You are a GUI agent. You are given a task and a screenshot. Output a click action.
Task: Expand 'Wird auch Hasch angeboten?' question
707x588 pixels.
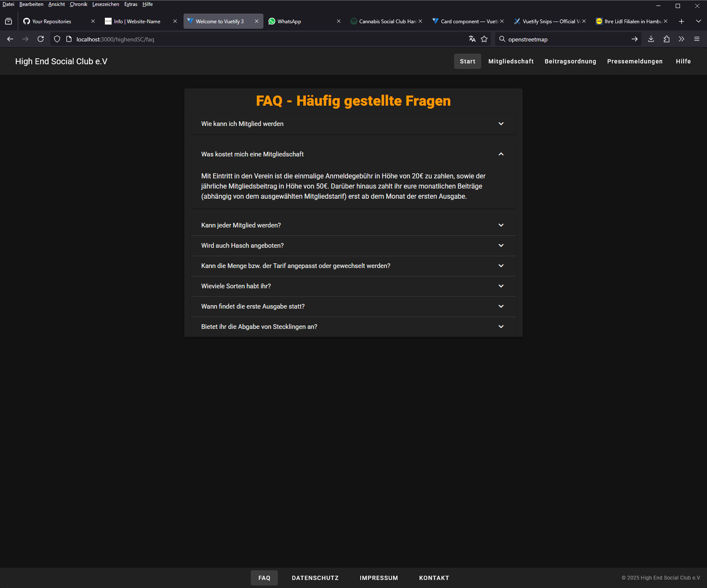tap(353, 246)
